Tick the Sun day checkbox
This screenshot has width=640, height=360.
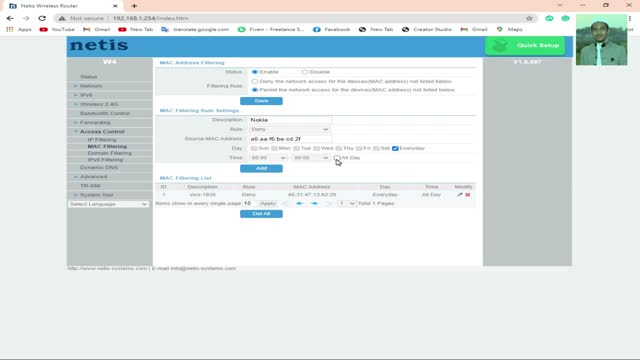click(x=254, y=148)
